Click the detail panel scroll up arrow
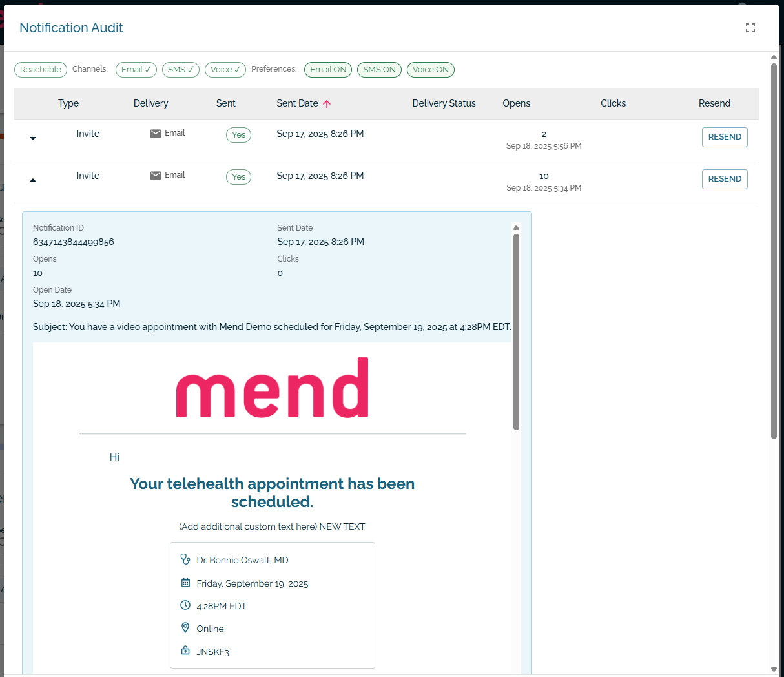Screen dimensions: 784x677 [516, 227]
